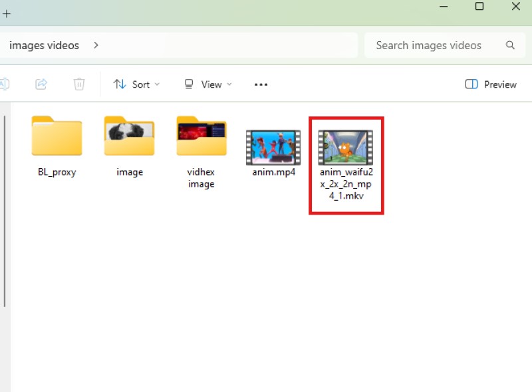This screenshot has height=392, width=532.
Task: Expand the Sort dropdown chevron
Action: (x=156, y=84)
